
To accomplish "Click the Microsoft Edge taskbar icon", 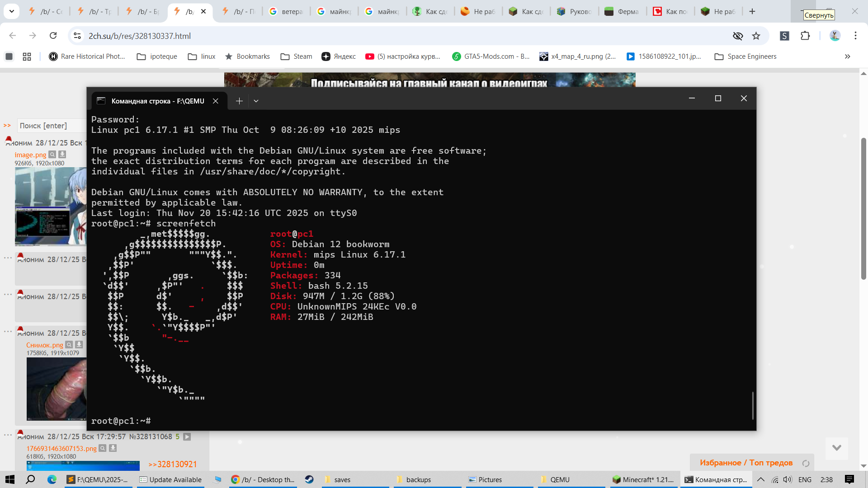I will [52, 479].
